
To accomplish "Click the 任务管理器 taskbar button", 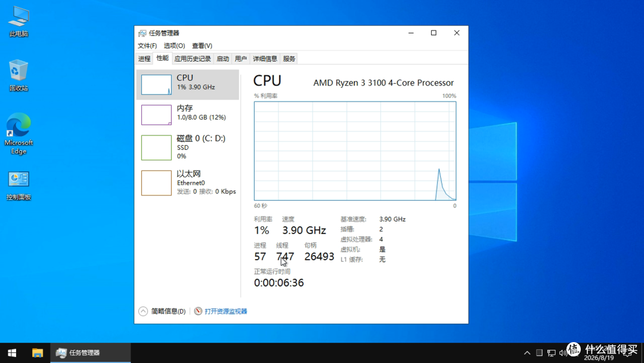I will 91,353.
